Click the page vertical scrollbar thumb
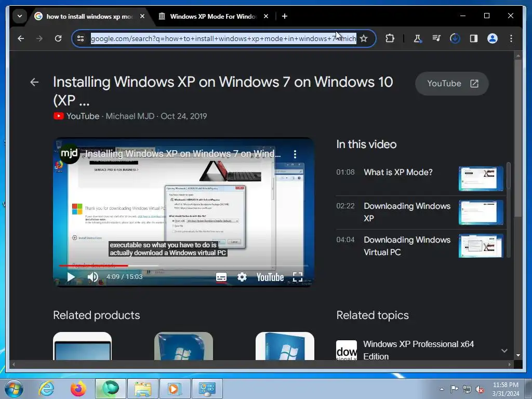Screen dimensions: 532x399 pos(518,138)
